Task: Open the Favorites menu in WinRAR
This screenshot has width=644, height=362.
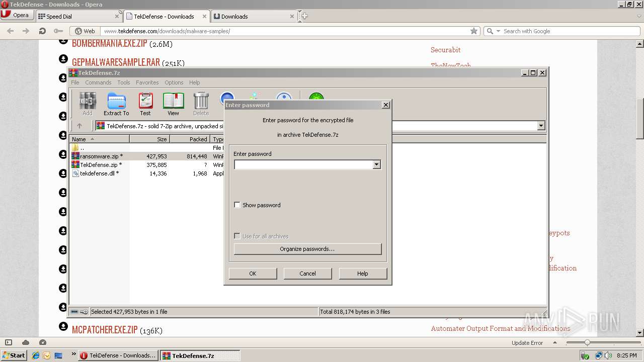Action: tap(147, 82)
